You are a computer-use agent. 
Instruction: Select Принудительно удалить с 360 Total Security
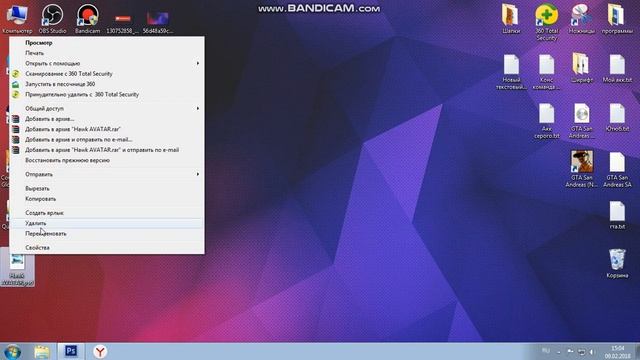(107, 94)
